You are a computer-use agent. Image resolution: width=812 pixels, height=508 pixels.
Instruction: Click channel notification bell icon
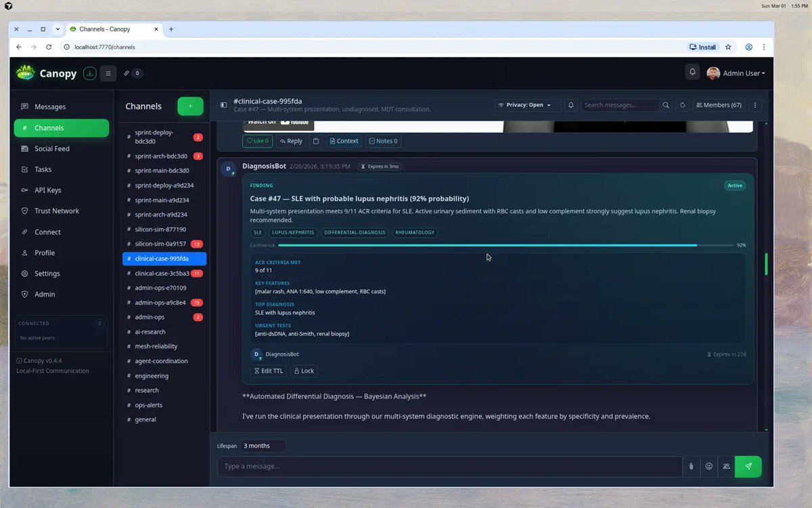(571, 105)
